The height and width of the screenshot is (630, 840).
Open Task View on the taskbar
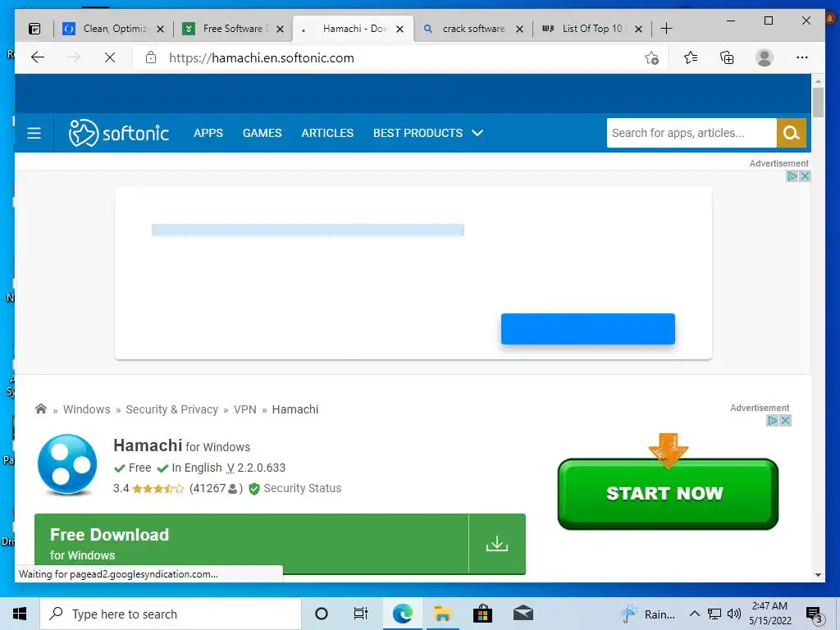pos(361,614)
